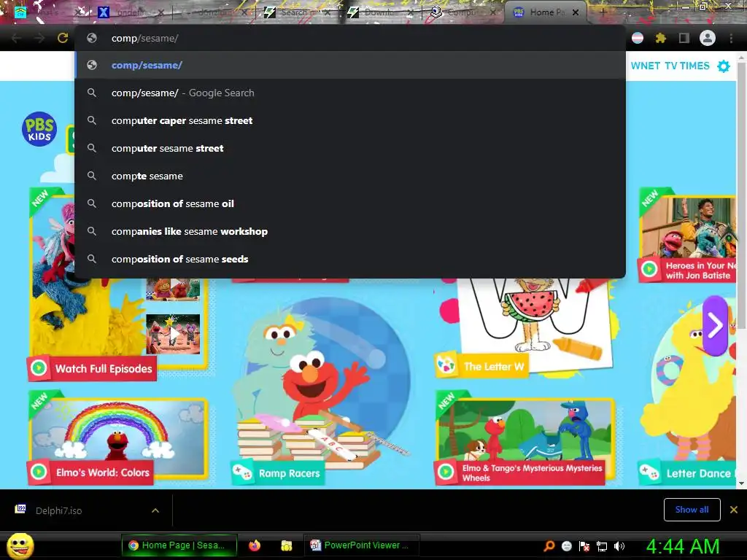Pick 'computer sesame street' suggestion
This screenshot has height=560, width=747.
click(350, 148)
